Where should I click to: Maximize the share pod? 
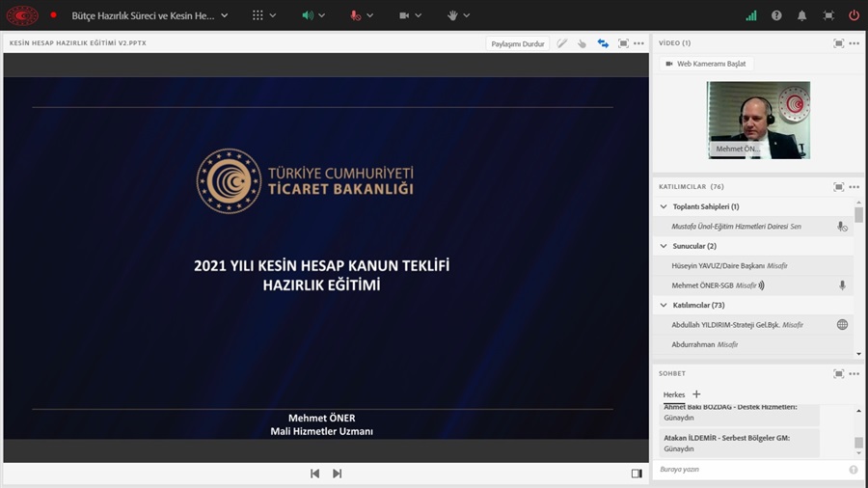click(x=623, y=43)
